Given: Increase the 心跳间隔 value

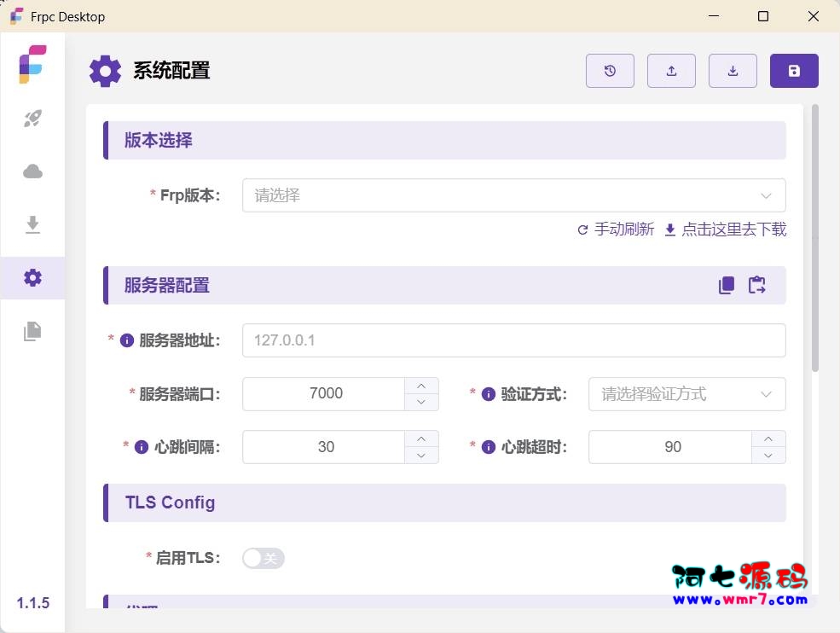Looking at the screenshot, I should pos(421,439).
